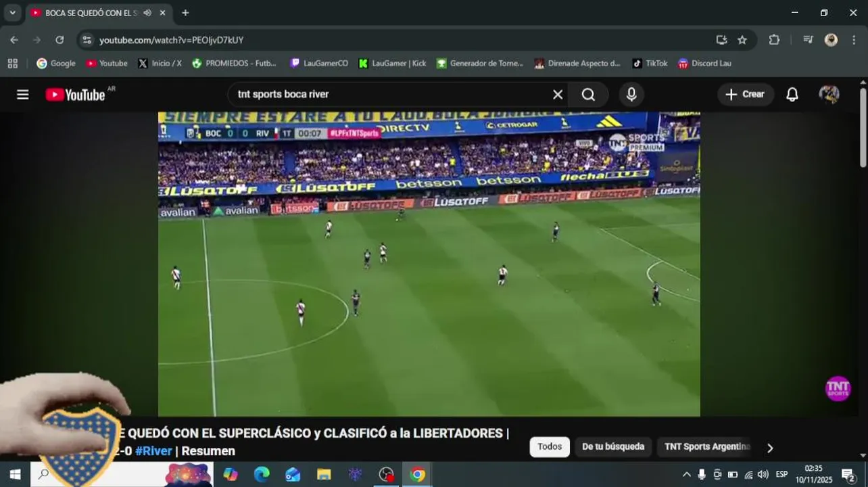Click the Crear button
The image size is (868, 487).
[745, 95]
